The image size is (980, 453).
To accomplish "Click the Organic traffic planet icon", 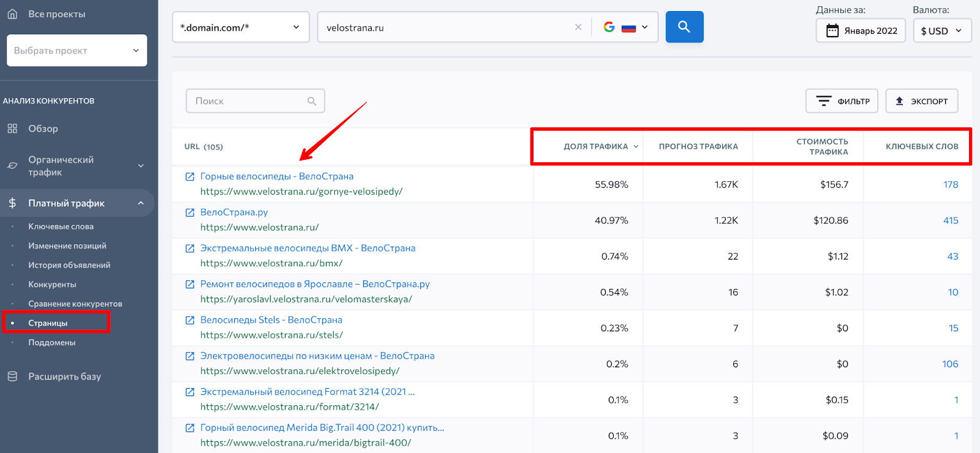I will (x=12, y=166).
